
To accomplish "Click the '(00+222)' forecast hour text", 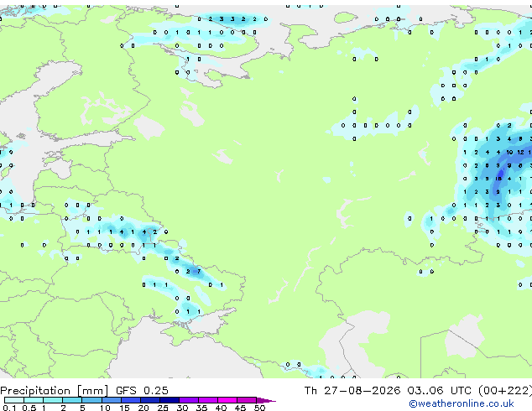I will 505,391.
